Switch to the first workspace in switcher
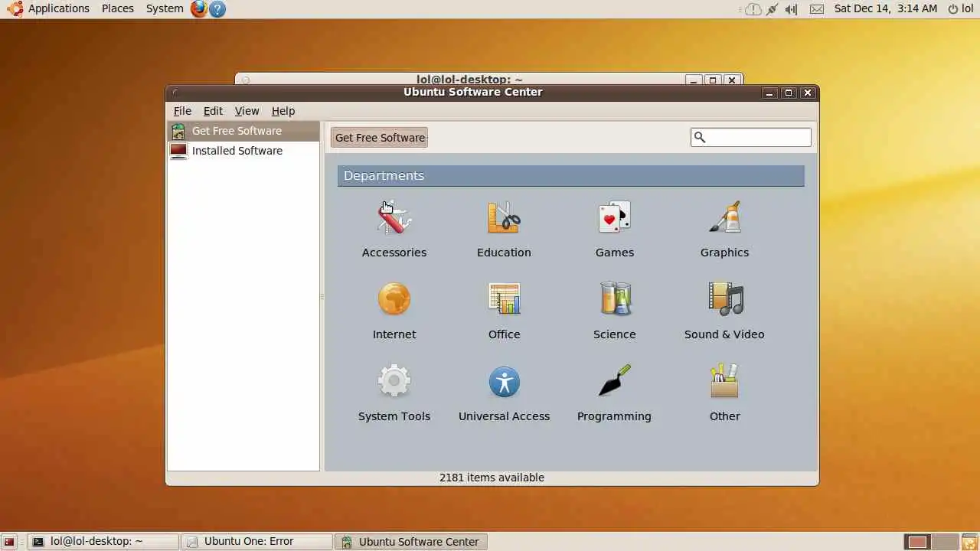 point(917,542)
